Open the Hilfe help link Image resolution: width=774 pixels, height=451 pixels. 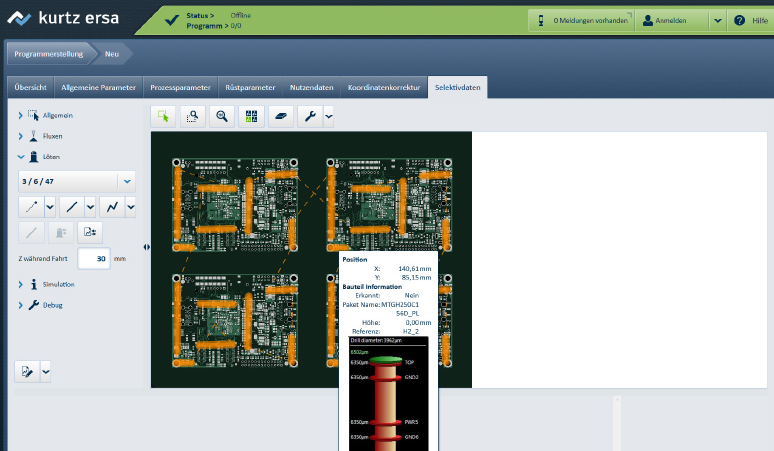pyautogui.click(x=751, y=20)
